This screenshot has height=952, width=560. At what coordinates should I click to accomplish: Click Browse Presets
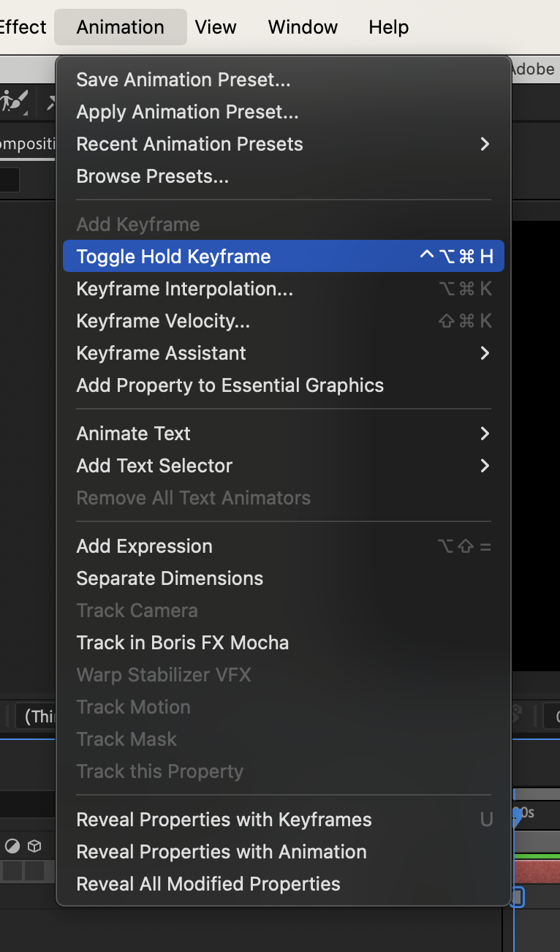tap(152, 175)
